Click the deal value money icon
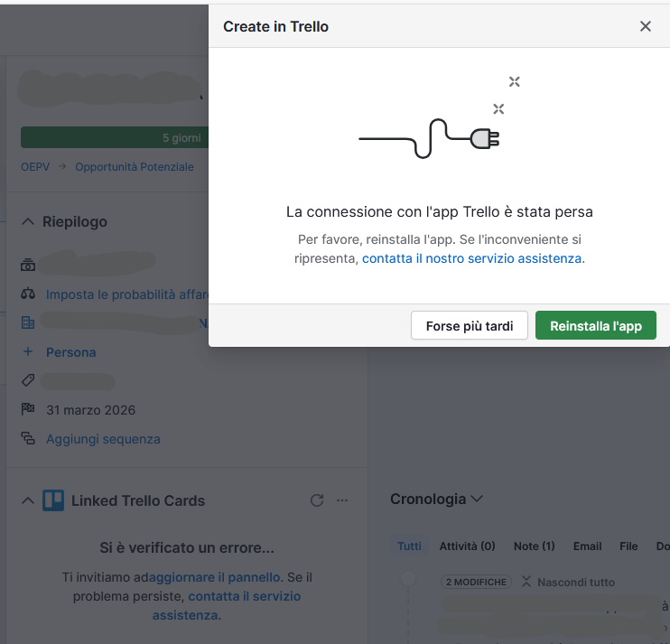The height and width of the screenshot is (644, 670). tap(28, 265)
